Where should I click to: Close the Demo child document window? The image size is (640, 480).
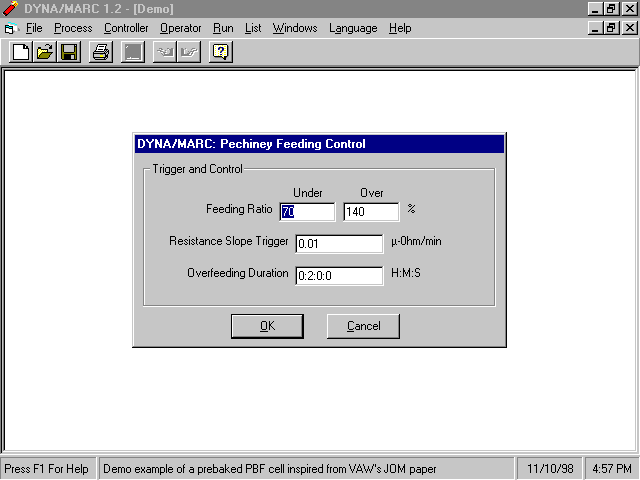(630, 28)
